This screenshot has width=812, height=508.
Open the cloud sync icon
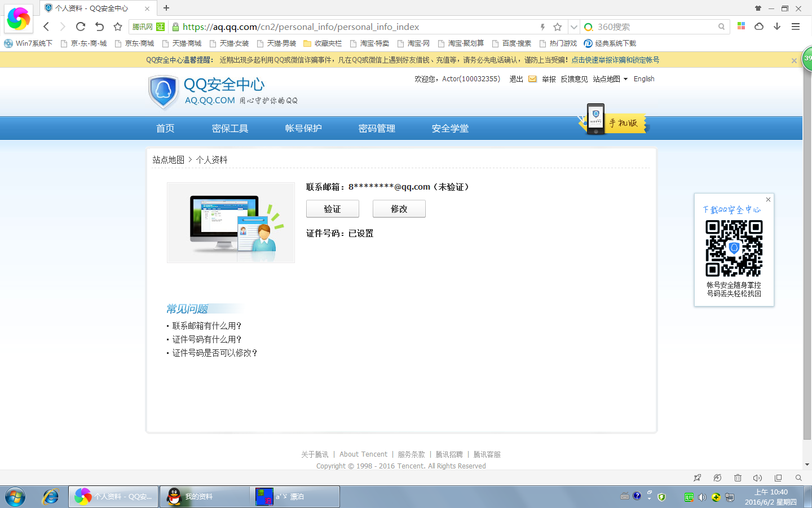pyautogui.click(x=759, y=26)
